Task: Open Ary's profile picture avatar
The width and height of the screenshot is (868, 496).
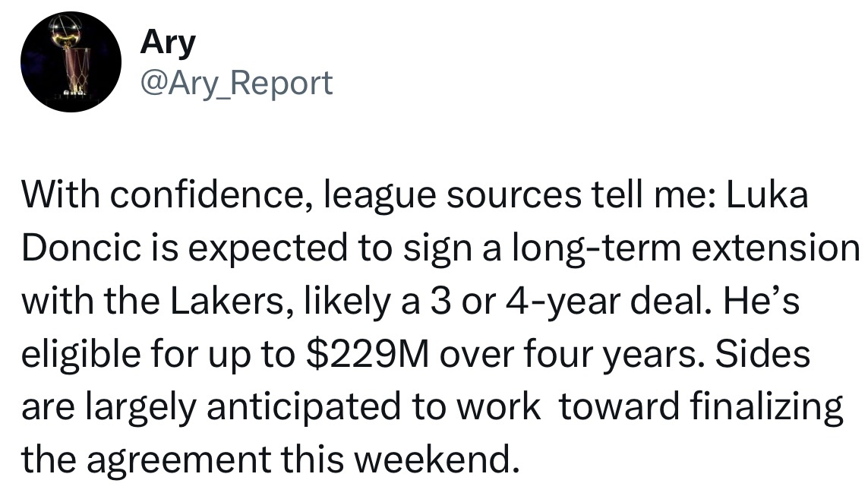Action: coord(71,62)
